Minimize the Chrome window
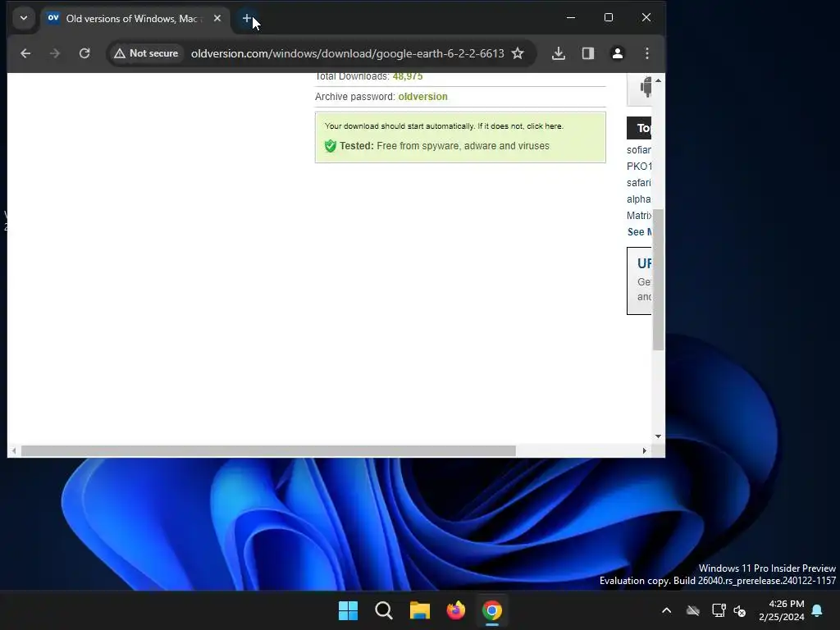The width and height of the screenshot is (840, 630). click(571, 18)
